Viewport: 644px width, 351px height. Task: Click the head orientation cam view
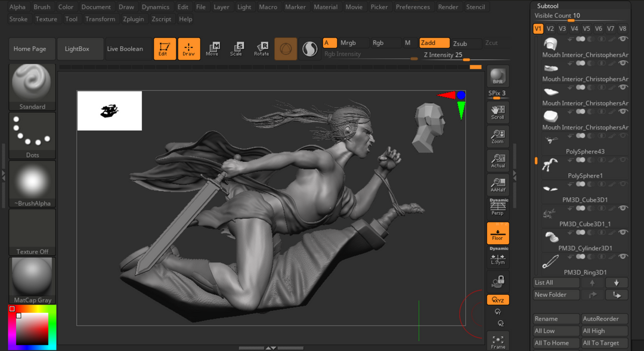(x=429, y=127)
